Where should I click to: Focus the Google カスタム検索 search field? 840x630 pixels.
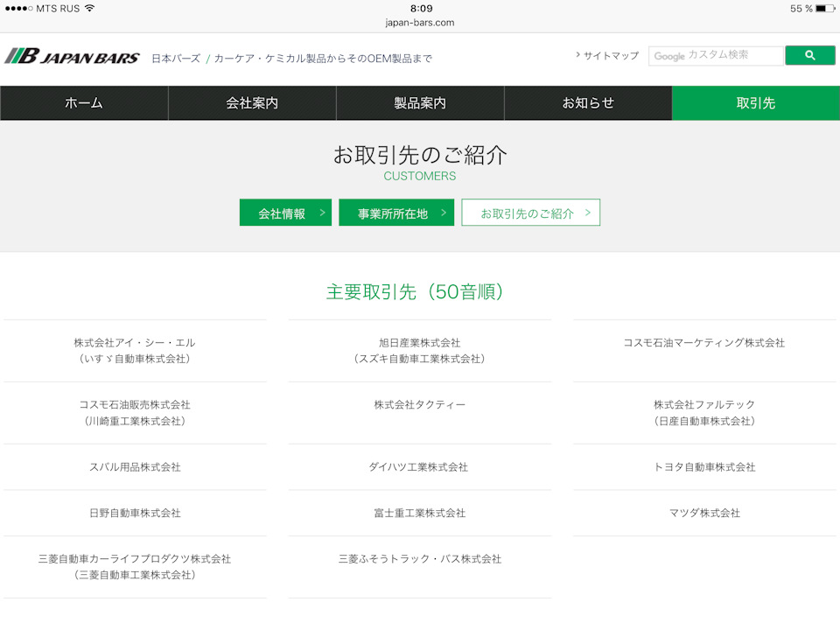[x=717, y=55]
